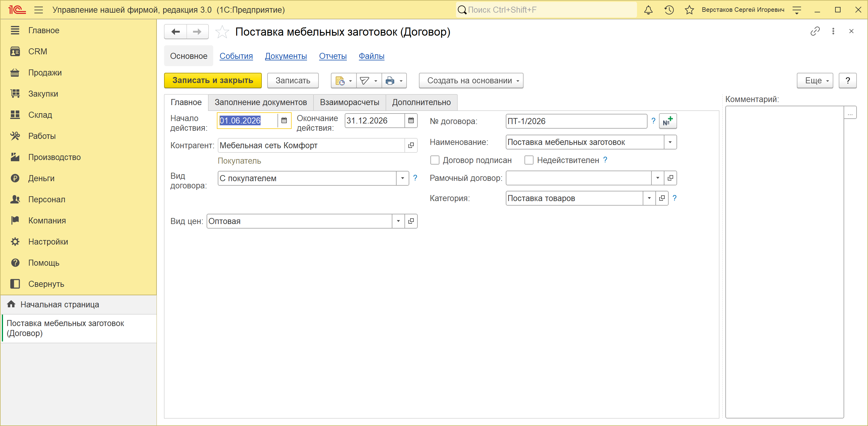This screenshot has width=868, height=426.
Task: Open the history clock icon
Action: 669,10
